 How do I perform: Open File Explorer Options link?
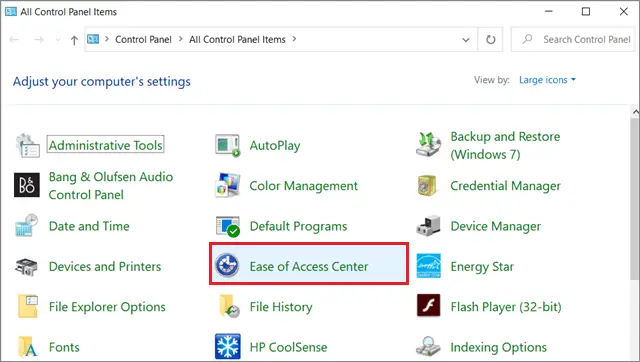click(107, 307)
